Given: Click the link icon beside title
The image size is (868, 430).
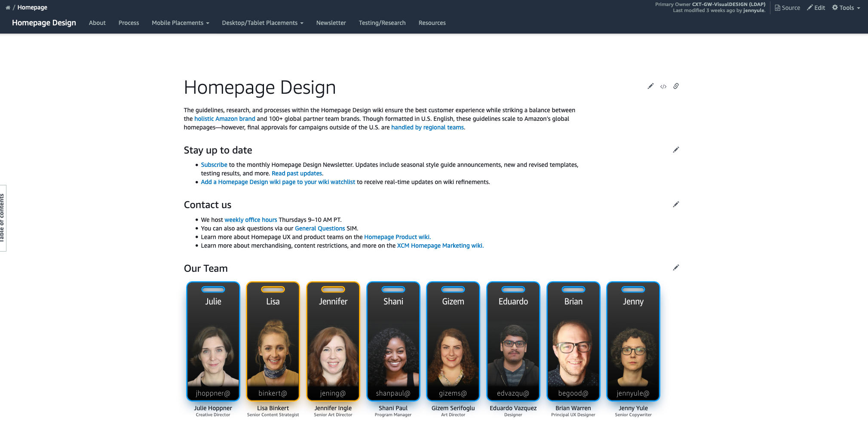Looking at the screenshot, I should tap(676, 86).
